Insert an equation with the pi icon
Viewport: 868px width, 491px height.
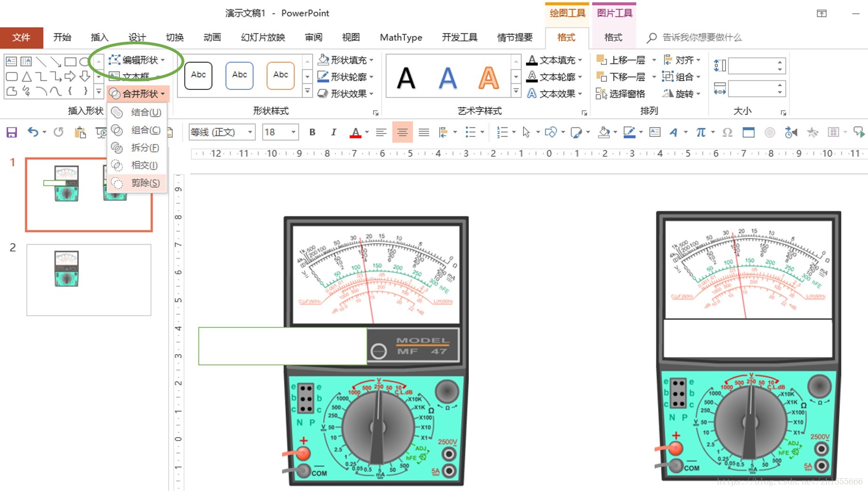point(701,133)
